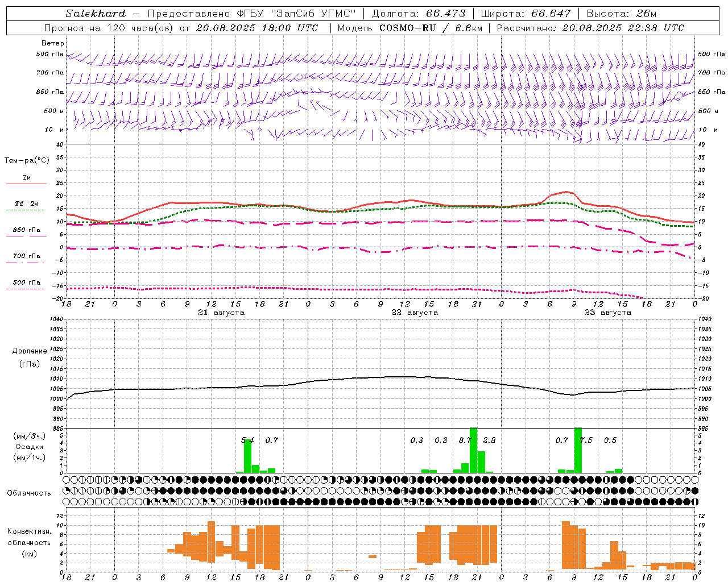Click the 'Конвективн.' convective cloud label
728x582 pixels.
pyautogui.click(x=30, y=531)
